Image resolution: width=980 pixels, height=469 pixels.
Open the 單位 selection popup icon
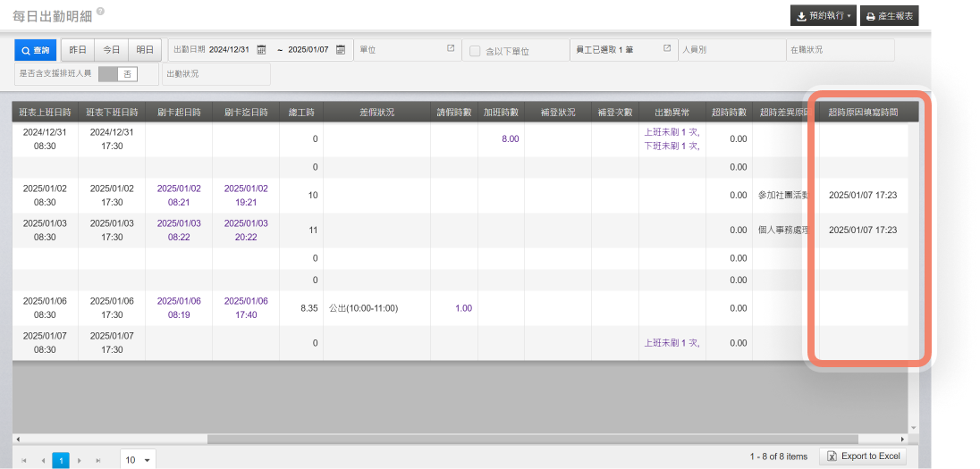[451, 48]
